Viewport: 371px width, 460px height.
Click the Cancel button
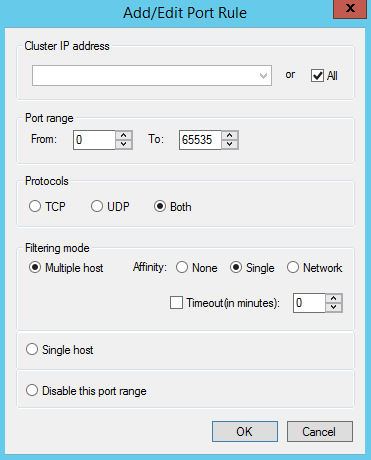click(x=320, y=432)
